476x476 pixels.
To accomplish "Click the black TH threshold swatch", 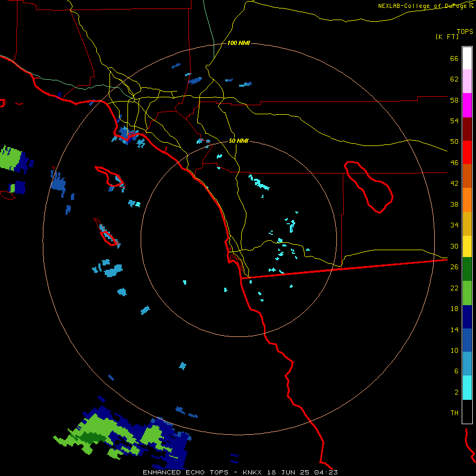I will pyautogui.click(x=467, y=411).
